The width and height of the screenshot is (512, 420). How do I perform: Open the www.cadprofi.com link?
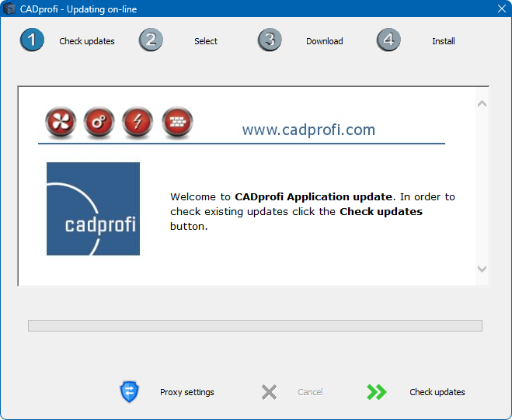[x=308, y=130]
